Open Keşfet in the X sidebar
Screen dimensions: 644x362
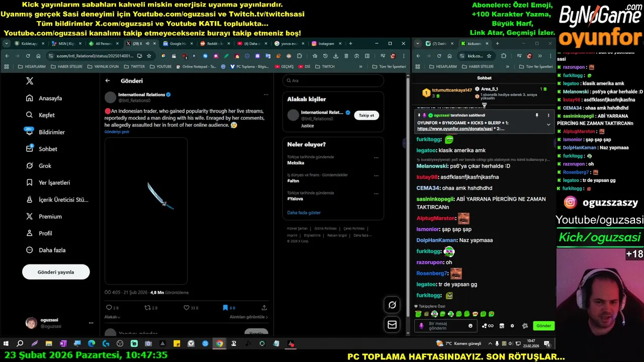coord(41,115)
